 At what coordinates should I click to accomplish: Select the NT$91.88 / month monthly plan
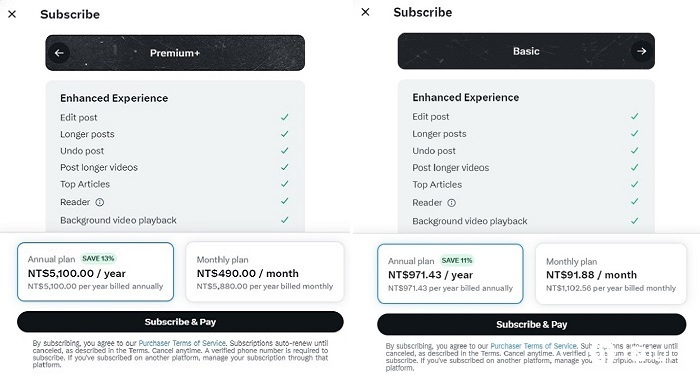coord(611,274)
